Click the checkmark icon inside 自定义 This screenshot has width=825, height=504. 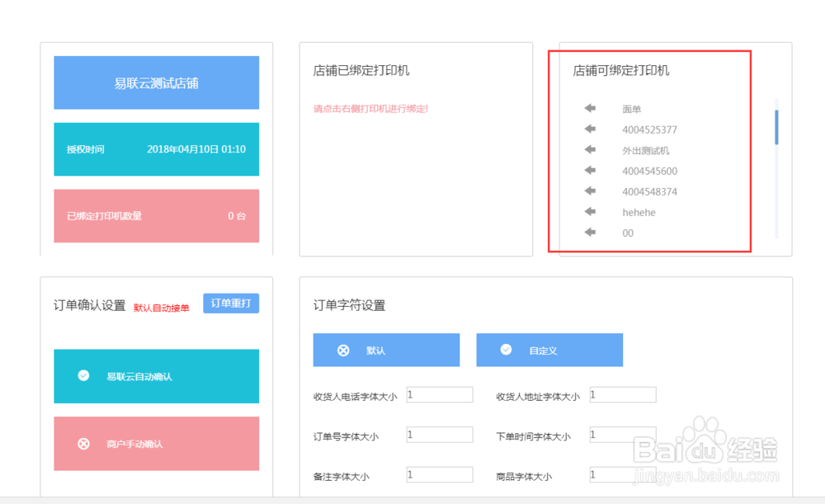click(x=506, y=349)
